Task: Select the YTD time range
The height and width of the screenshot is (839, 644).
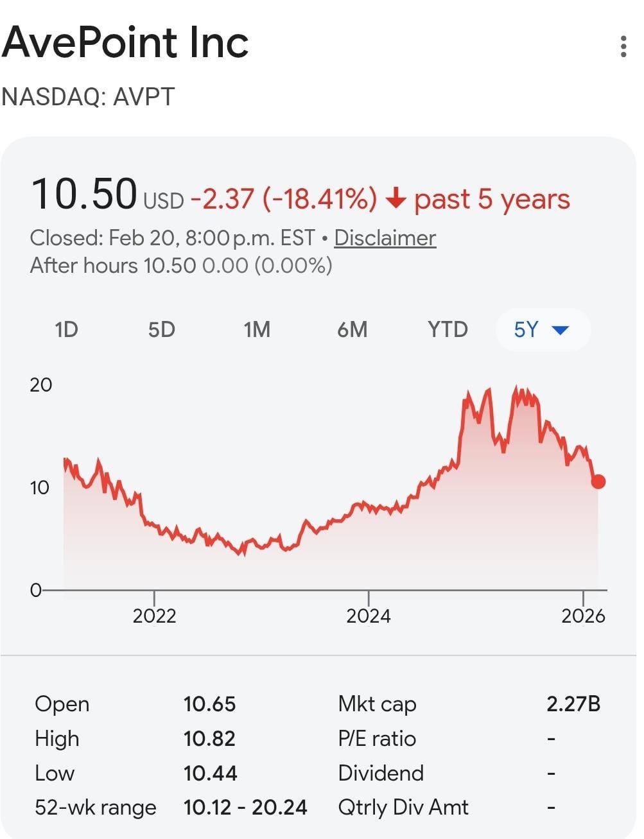Action: pos(448,330)
